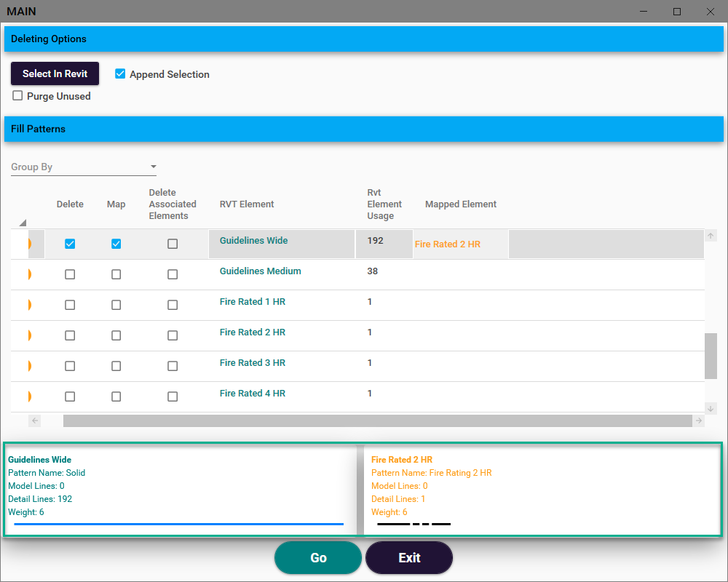Sort by Delete column header

(x=70, y=204)
